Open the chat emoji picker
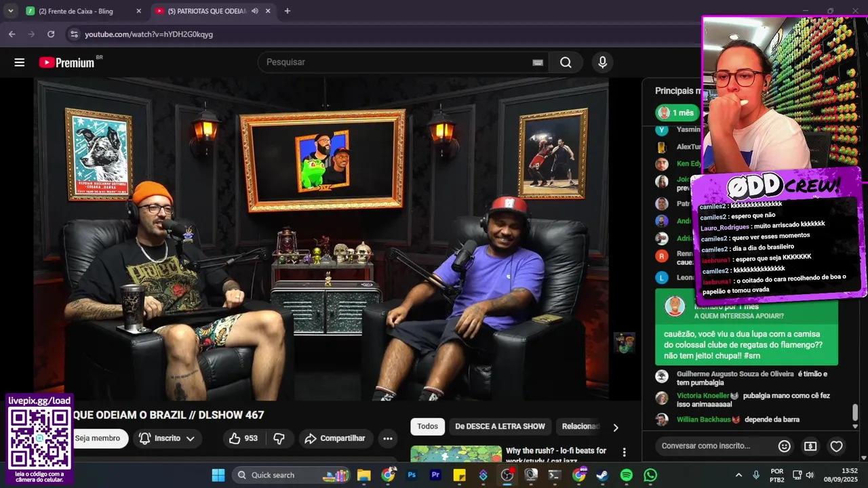The image size is (868, 488). (785, 446)
